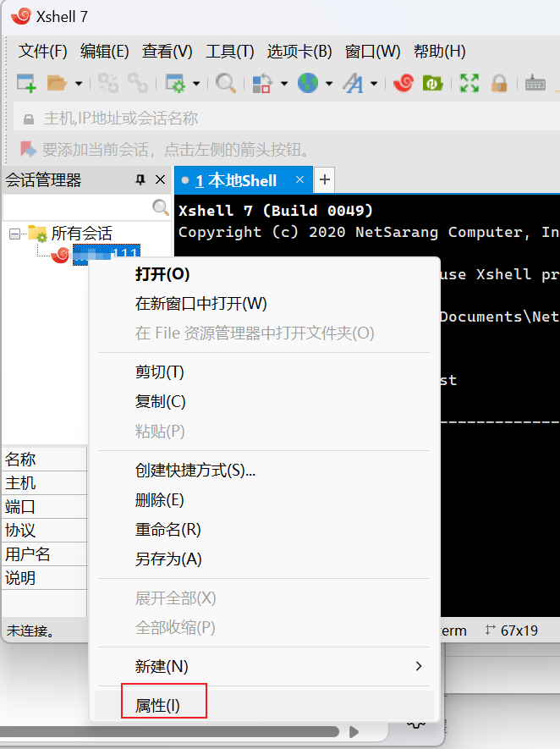Click the New session toolbar icon
The image size is (560, 749).
[x=26, y=83]
